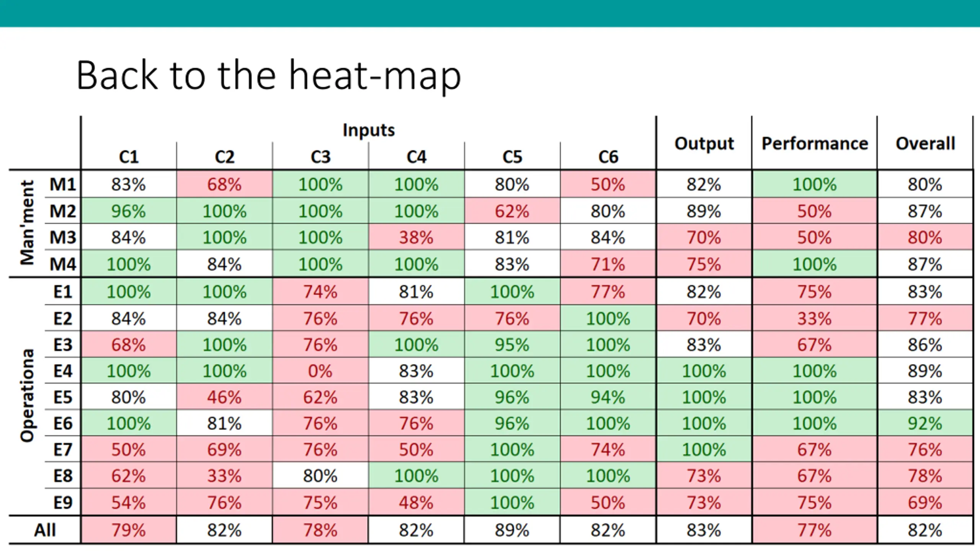Click the E7 row label

[63, 450]
